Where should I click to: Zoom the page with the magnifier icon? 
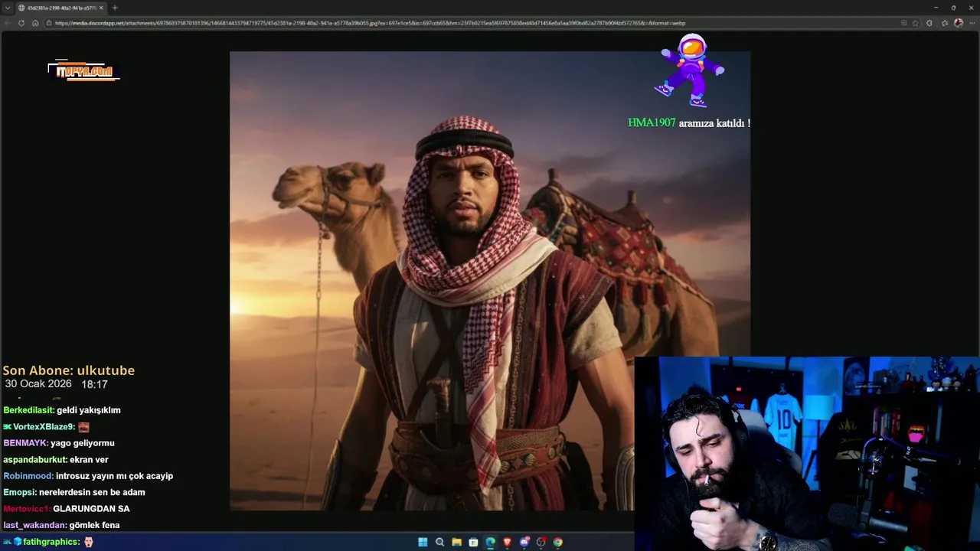pyautogui.click(x=904, y=23)
